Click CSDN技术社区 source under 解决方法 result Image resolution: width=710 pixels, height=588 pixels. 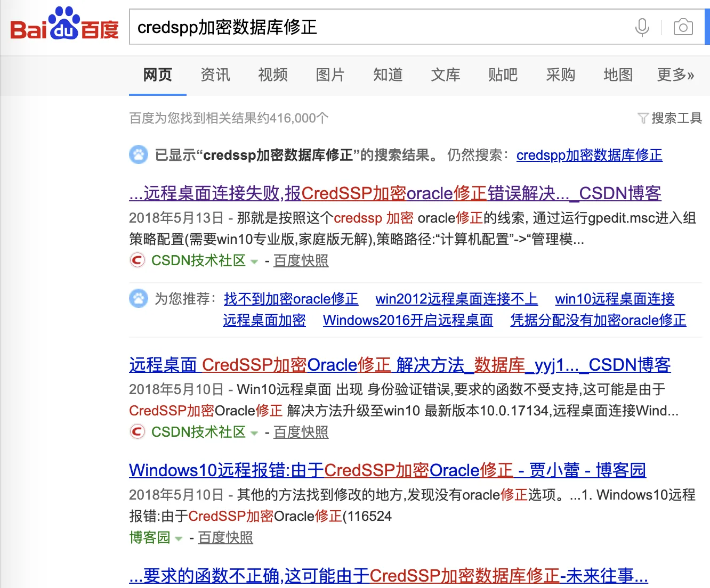(x=198, y=432)
